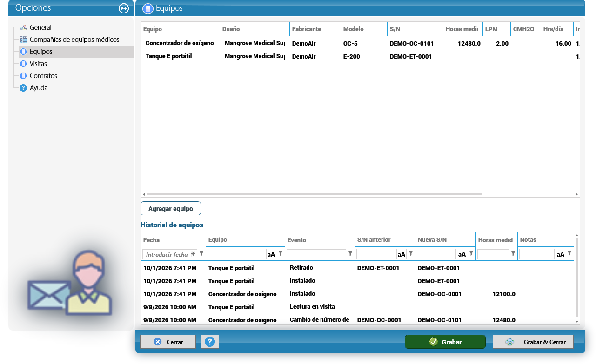The image size is (596, 364).
Task: Select the Cambio de número de history row
Action: (x=357, y=320)
